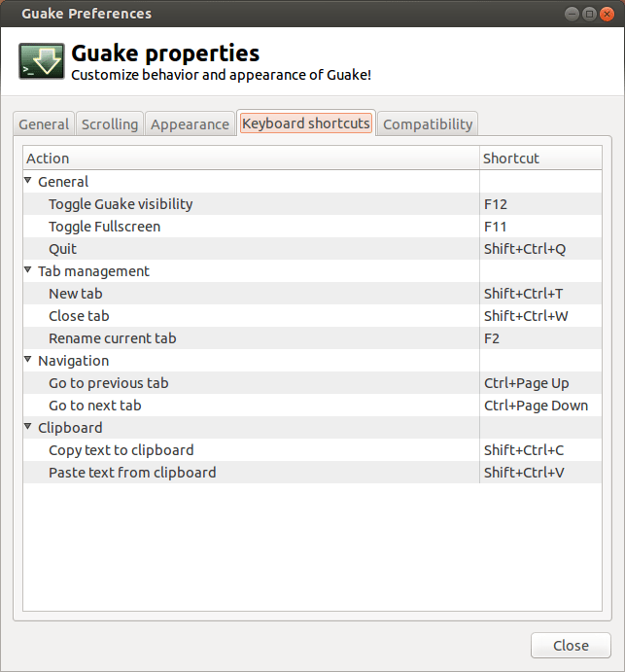The height and width of the screenshot is (672, 625).
Task: Collapse the Tab management group
Action: pos(29,270)
